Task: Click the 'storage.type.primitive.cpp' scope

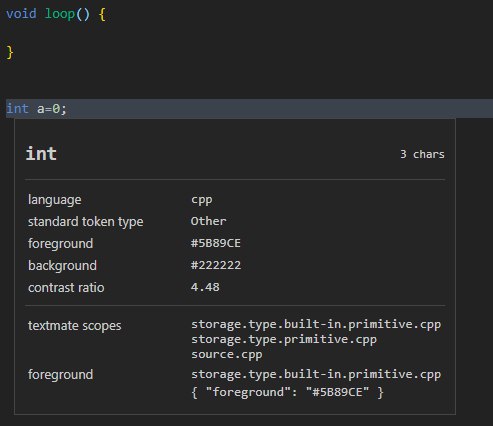Action: coord(284,339)
